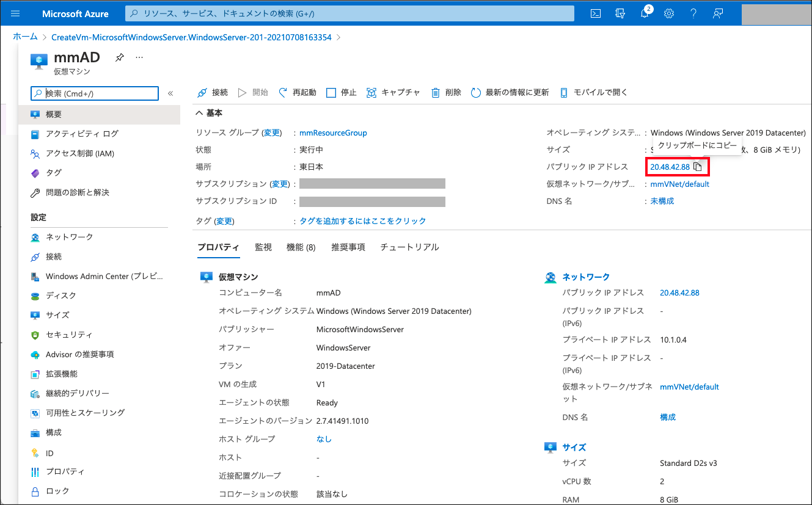The height and width of the screenshot is (505, 812).
Task: Open portal settings gear
Action: click(x=669, y=13)
